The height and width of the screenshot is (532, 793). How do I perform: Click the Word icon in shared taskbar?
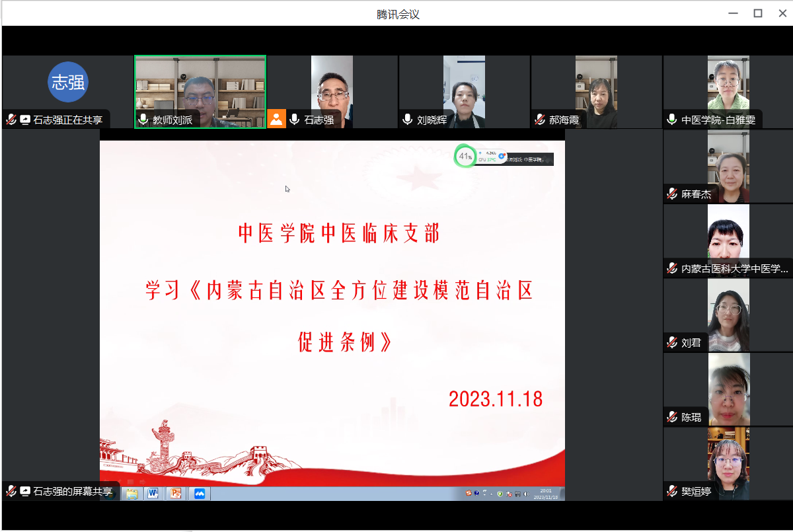point(153,493)
